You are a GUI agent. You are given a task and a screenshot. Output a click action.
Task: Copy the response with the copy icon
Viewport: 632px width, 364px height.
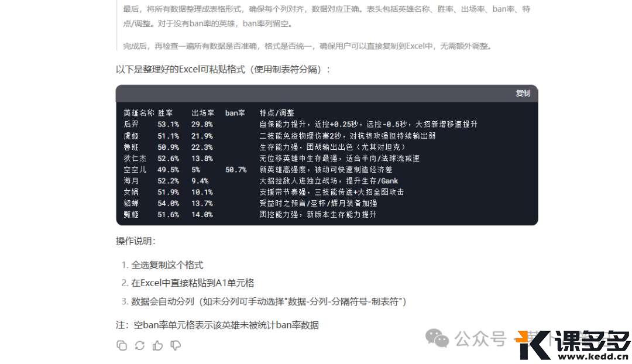(122, 345)
